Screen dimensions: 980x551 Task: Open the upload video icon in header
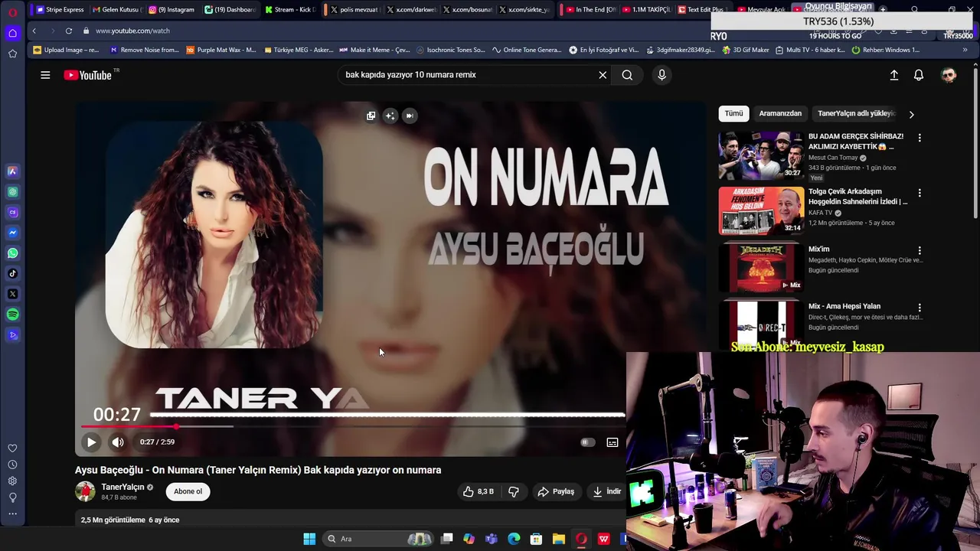[x=893, y=75]
